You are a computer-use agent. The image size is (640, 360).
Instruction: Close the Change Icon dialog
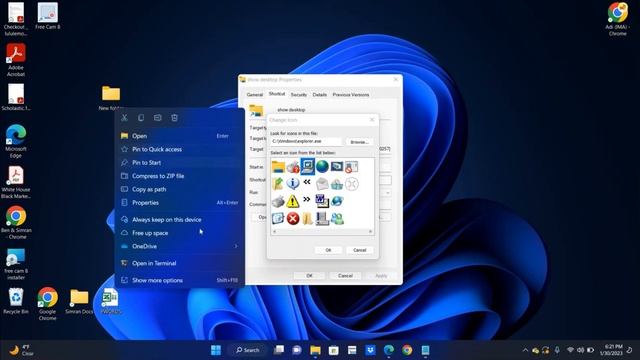coord(372,120)
